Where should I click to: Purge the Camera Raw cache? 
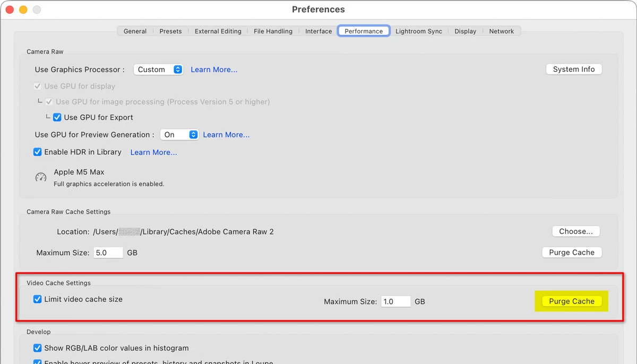pyautogui.click(x=572, y=253)
